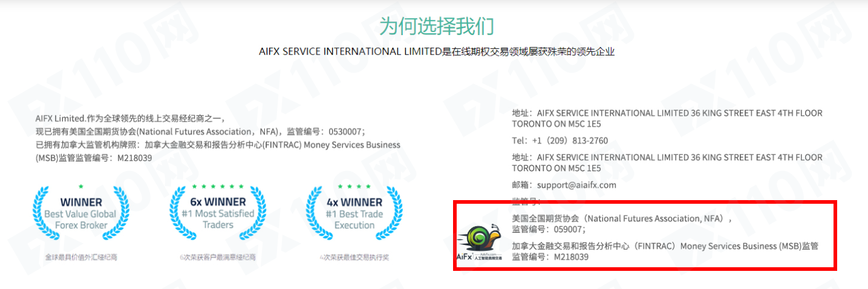Click the text 6次荣获客户最满意经纪商
868x289 pixels.
tap(218, 257)
